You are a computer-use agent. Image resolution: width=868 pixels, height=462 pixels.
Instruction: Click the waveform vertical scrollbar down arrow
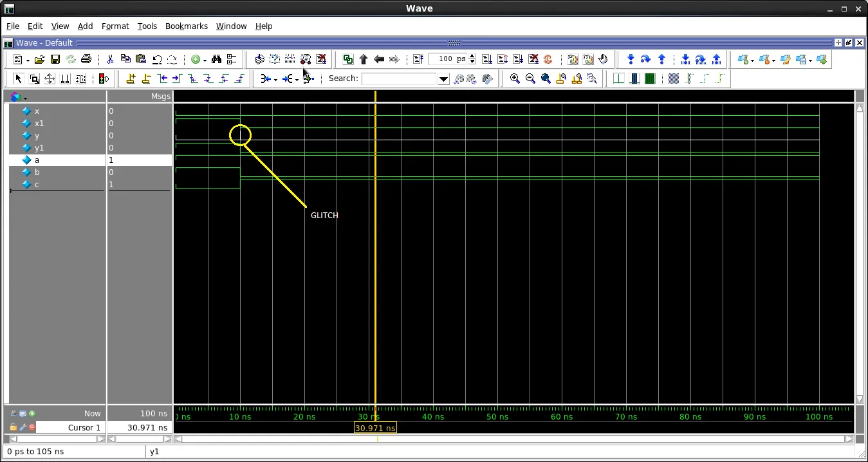tap(860, 400)
